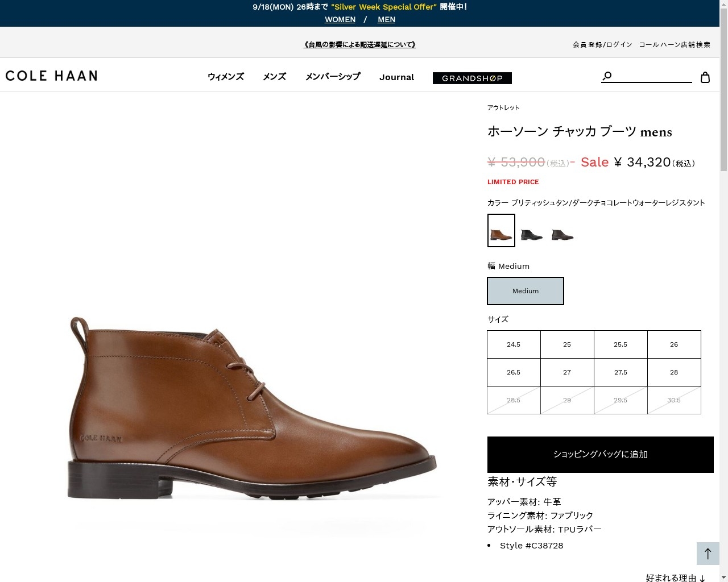
Task: Select the dark brown boot color swatch
Action: click(562, 234)
